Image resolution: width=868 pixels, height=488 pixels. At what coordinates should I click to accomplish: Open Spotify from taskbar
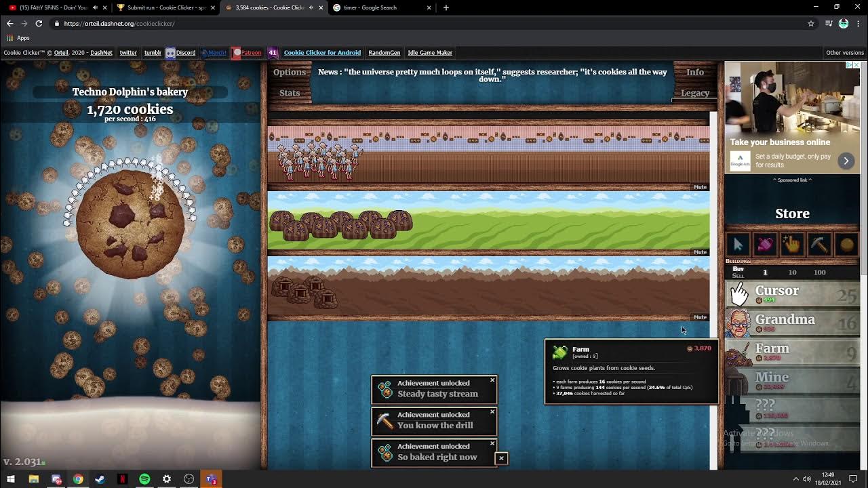(144, 479)
